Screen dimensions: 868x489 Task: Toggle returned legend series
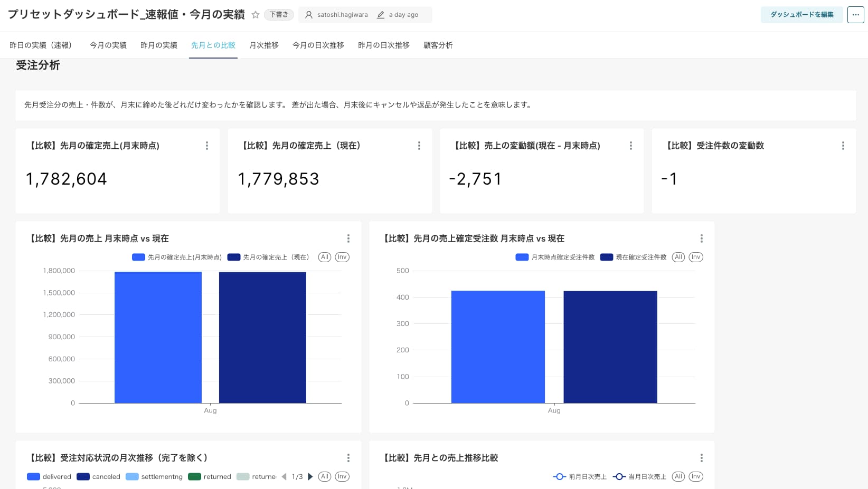coord(210,476)
